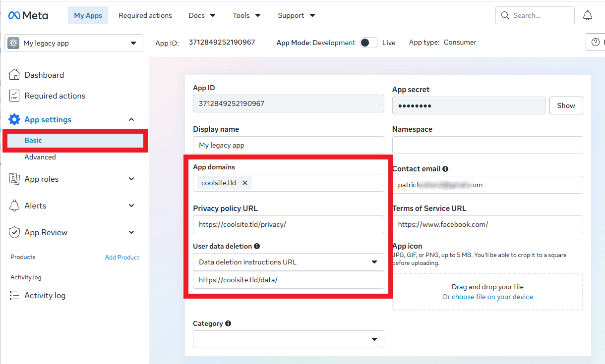
Task: Click the App ID read-only field
Action: coord(289,104)
